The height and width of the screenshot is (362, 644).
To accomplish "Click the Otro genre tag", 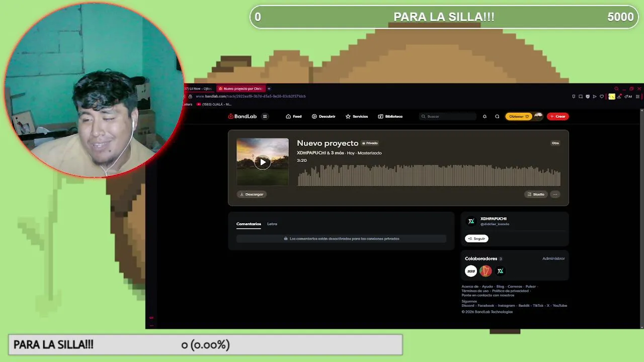I will tap(555, 143).
